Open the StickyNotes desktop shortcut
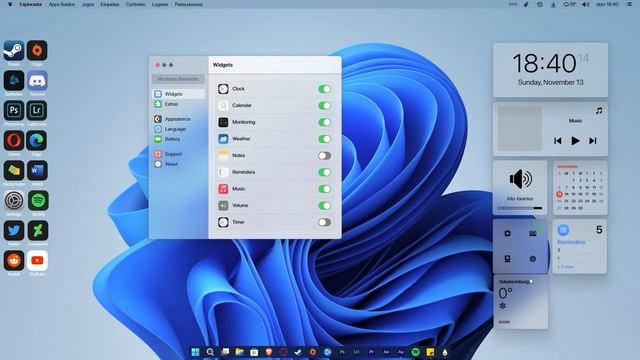640x360 pixels. click(x=14, y=171)
